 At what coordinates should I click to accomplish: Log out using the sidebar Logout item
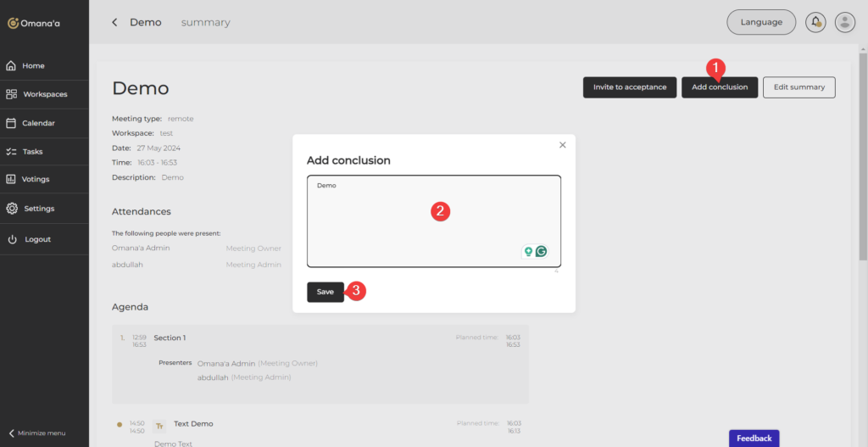[37, 240]
